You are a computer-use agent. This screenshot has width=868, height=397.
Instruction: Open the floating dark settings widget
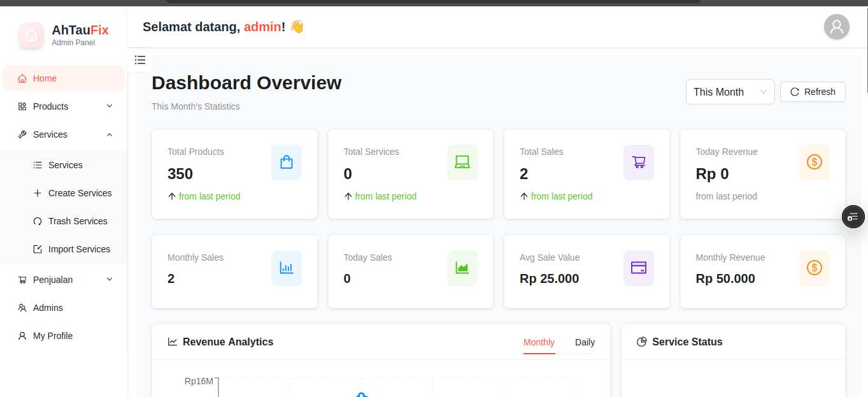[853, 217]
